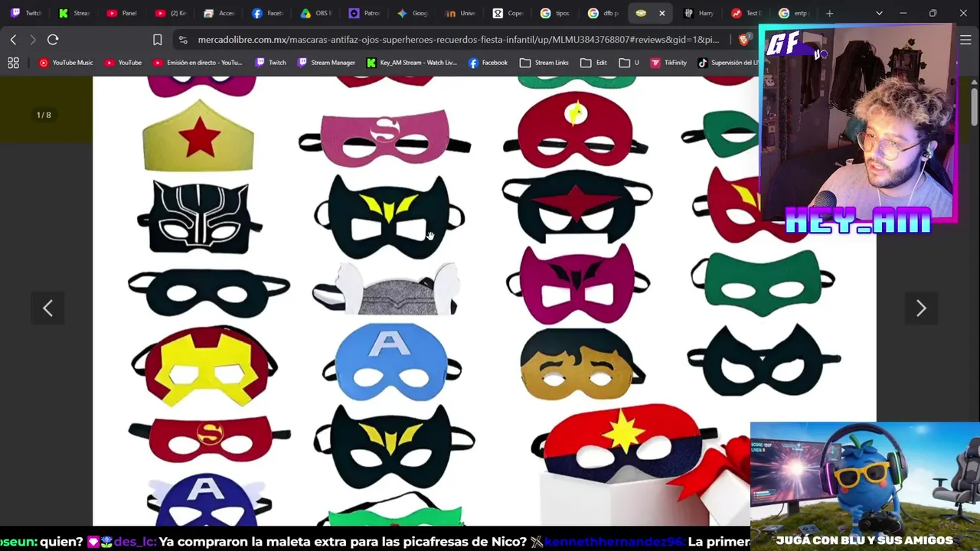The height and width of the screenshot is (551, 980).
Task: Open the Brave Shields icon
Action: [x=743, y=40]
